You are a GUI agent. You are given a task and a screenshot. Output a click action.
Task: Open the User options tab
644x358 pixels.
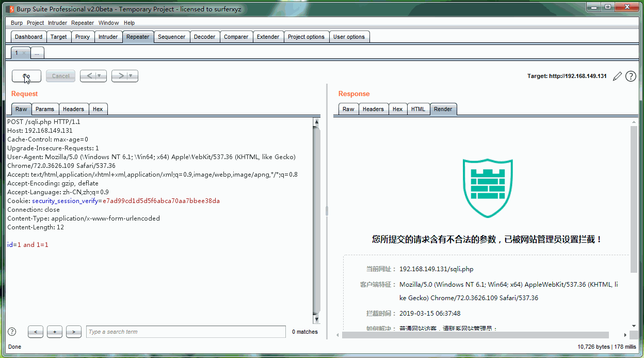[x=349, y=37]
